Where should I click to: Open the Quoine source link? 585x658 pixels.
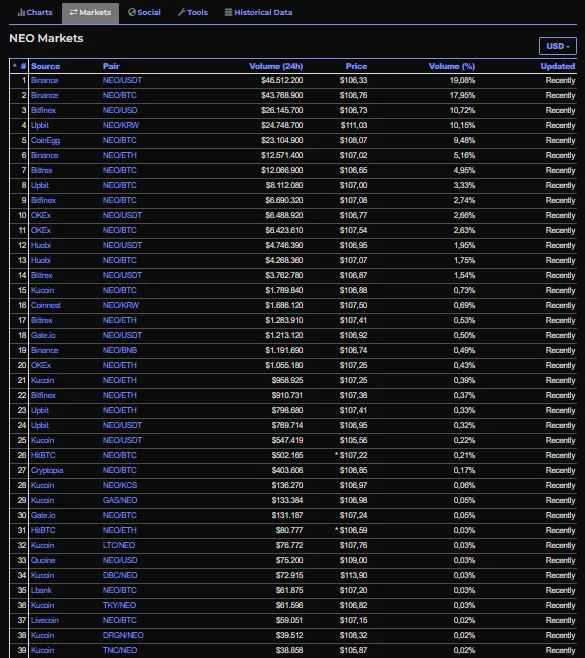click(43, 561)
